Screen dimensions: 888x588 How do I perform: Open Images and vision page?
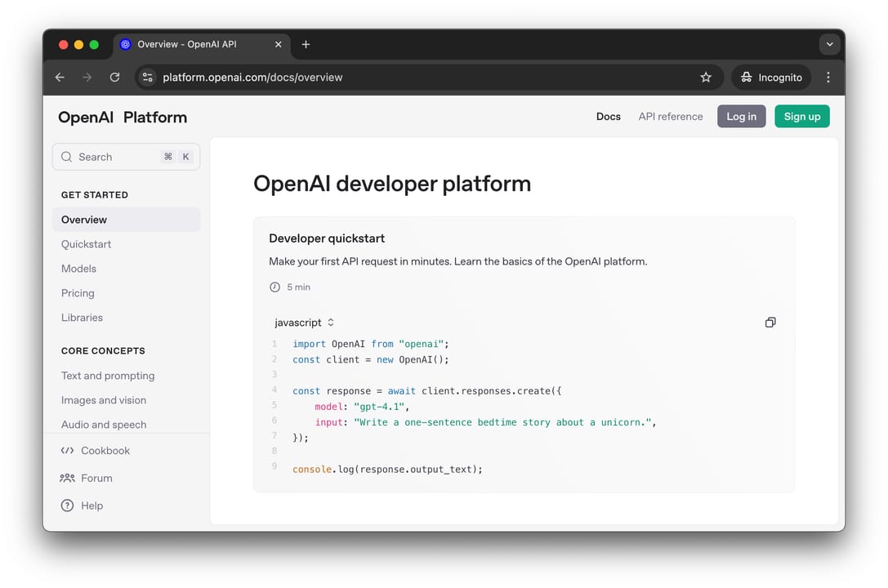click(x=104, y=400)
